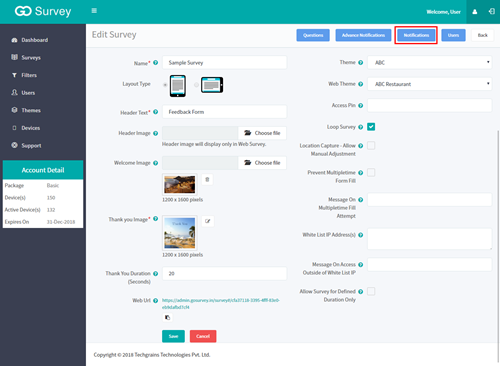
Task: Click help icon next to Loop Survey
Action: coord(360,127)
